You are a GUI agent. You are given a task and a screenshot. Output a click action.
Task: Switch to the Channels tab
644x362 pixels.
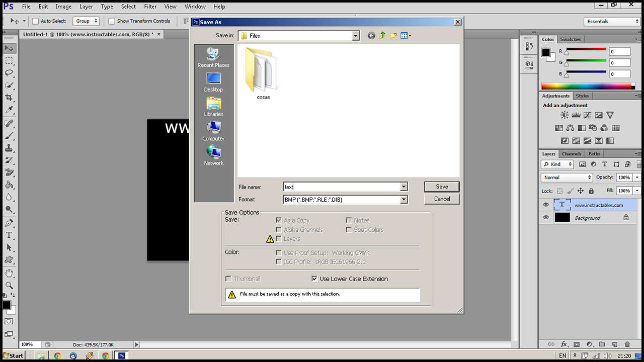click(x=572, y=154)
